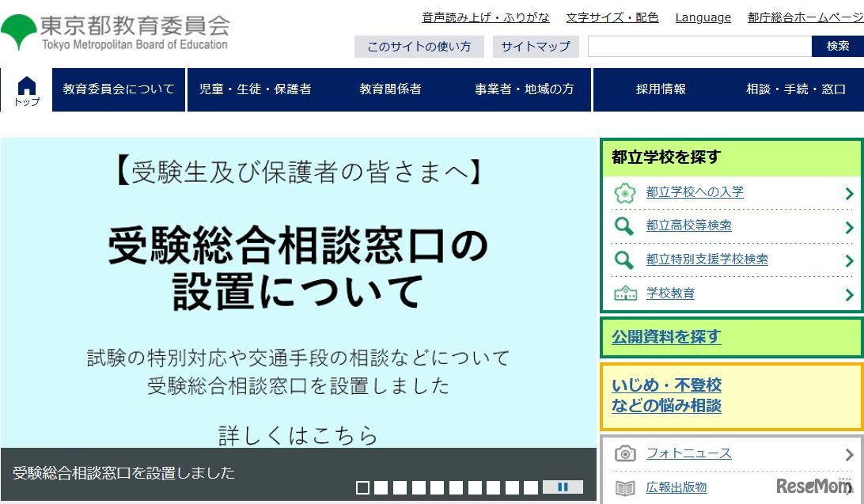Click the 検索 search button
This screenshot has height=504, width=864.
(838, 46)
